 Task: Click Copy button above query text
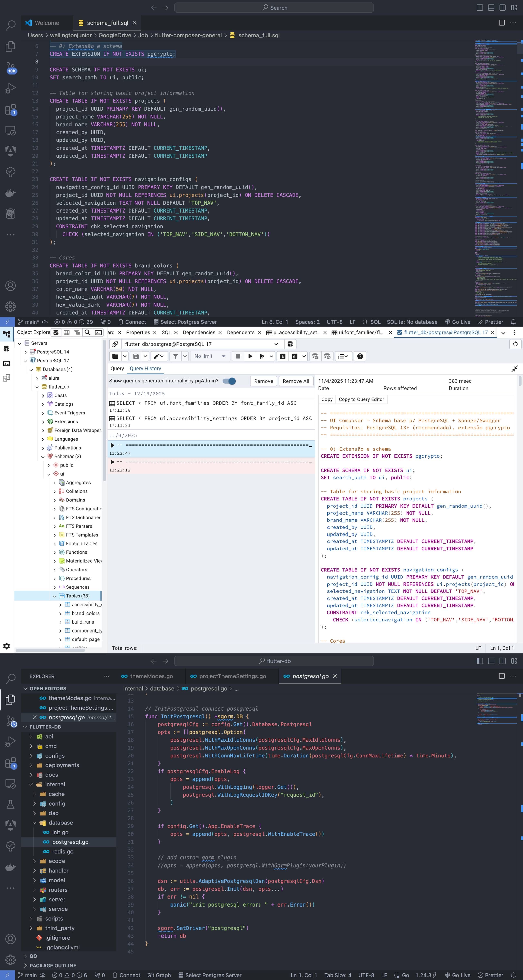[327, 399]
